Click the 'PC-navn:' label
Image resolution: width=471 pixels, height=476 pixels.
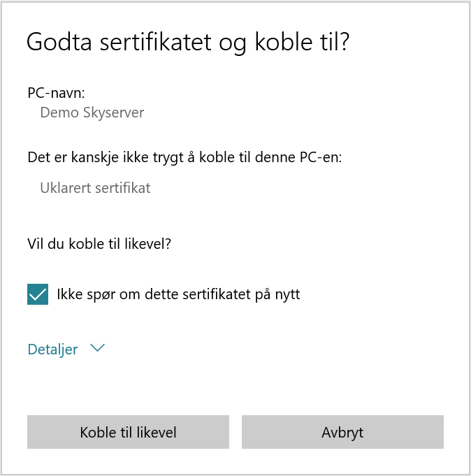click(x=56, y=92)
